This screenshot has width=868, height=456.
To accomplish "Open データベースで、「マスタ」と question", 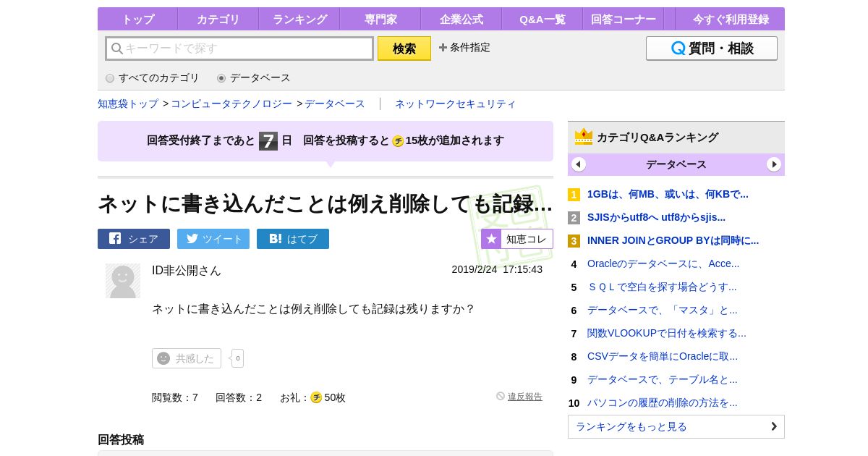I will tap(663, 310).
